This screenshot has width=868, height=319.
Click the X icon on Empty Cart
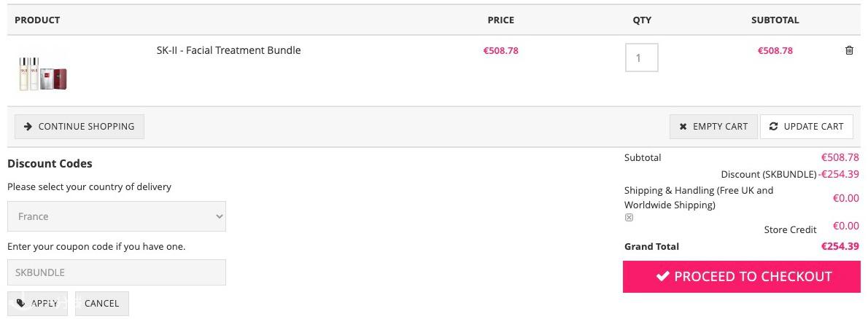click(683, 127)
